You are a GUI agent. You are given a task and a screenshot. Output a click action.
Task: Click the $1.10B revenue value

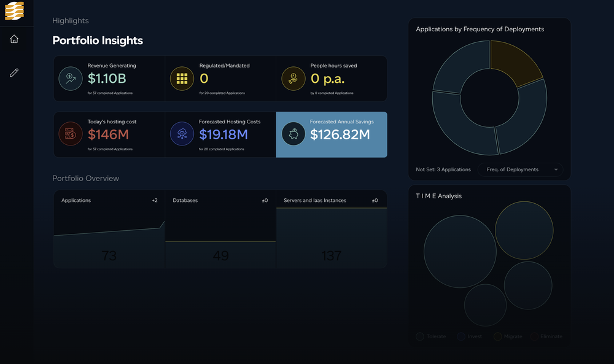tap(107, 79)
